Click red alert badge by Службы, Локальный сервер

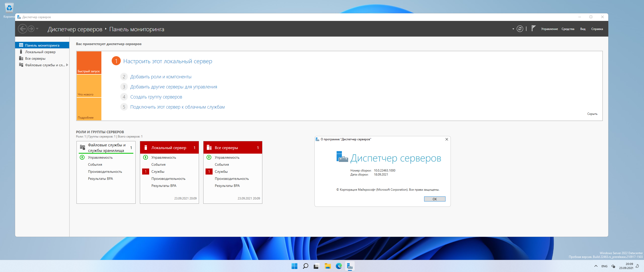coord(145,172)
